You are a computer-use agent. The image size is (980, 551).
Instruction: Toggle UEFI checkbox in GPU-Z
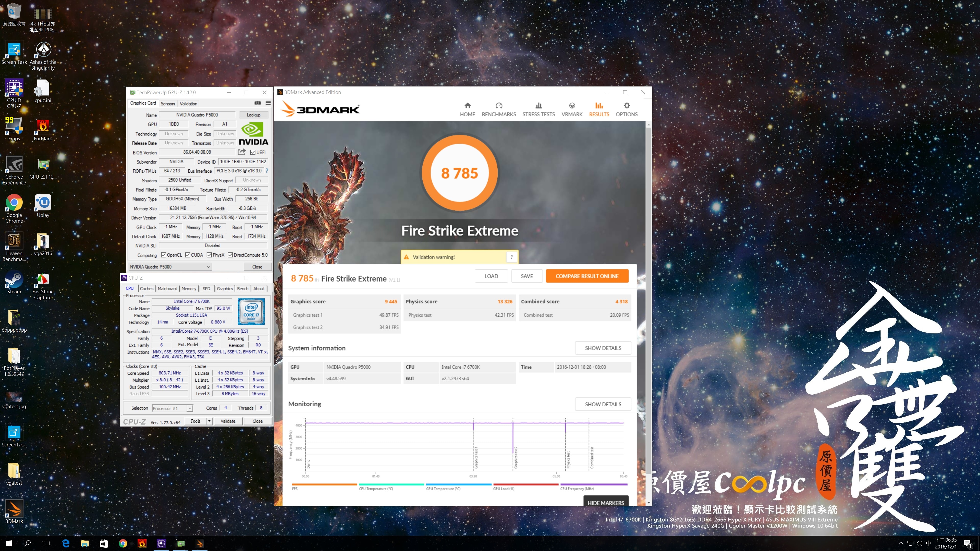pos(253,152)
